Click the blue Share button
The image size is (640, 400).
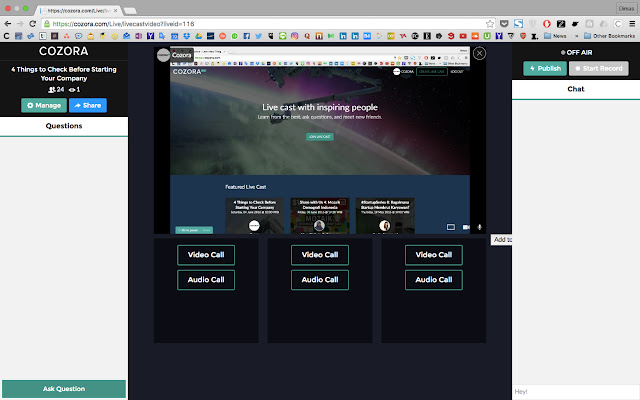point(88,105)
